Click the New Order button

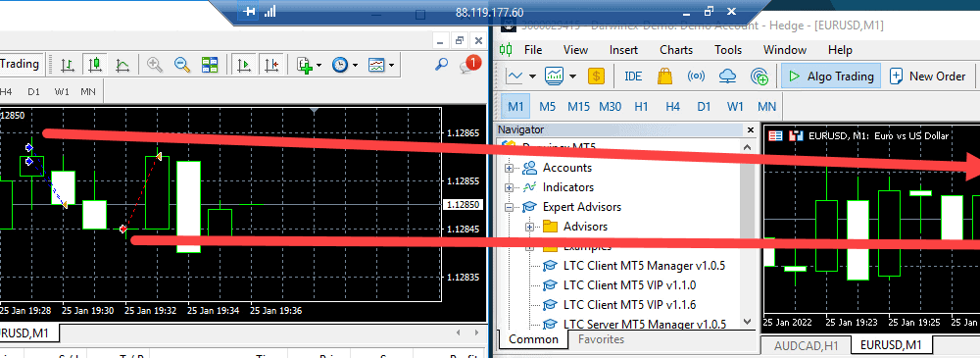pos(928,77)
